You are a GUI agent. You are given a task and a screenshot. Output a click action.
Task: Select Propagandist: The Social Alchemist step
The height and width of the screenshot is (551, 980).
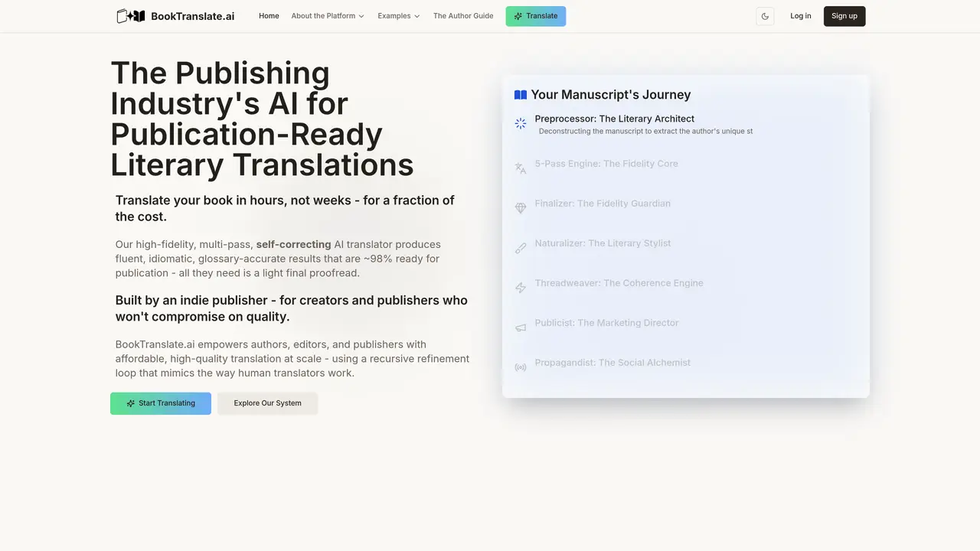(612, 363)
